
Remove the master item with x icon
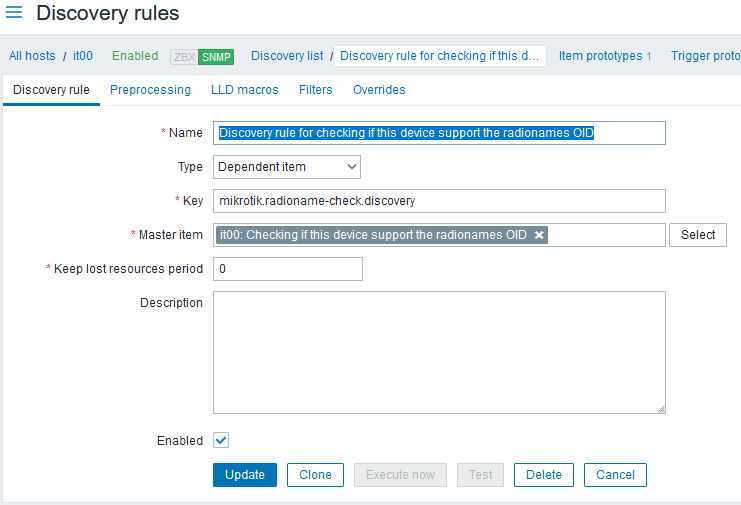click(x=539, y=235)
